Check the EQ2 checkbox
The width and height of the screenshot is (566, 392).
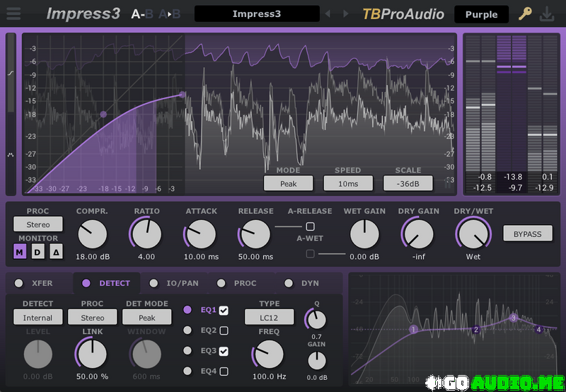click(224, 330)
